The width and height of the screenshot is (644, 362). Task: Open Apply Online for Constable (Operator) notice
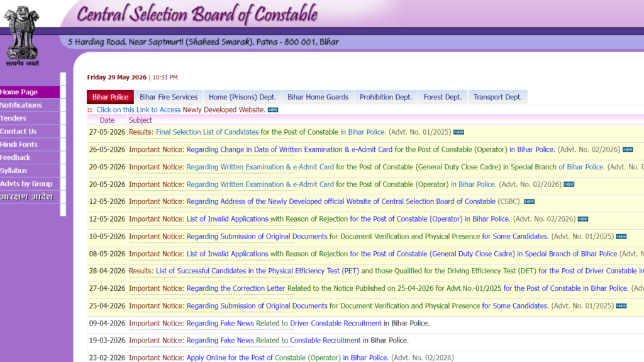click(x=287, y=358)
